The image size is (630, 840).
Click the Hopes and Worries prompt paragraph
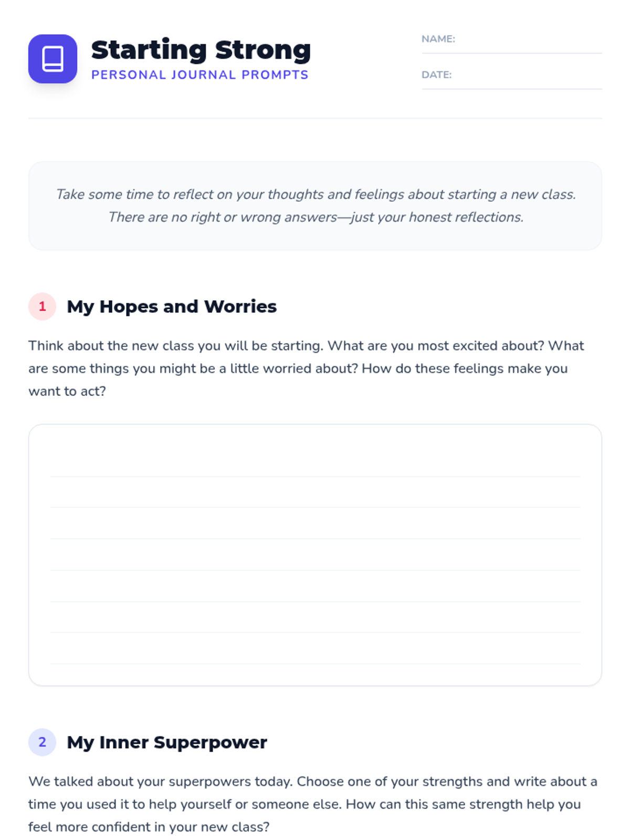307,369
